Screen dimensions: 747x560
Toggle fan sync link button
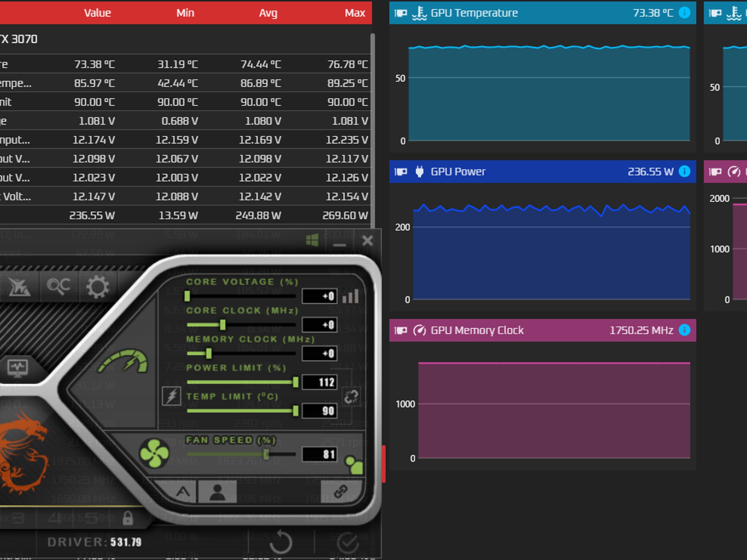[340, 492]
